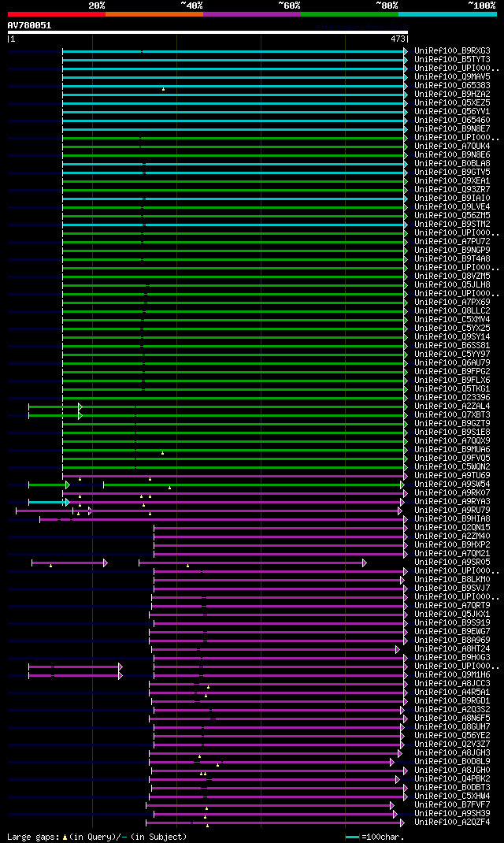Select the UniRef100_A9SR05 label
Image resolution: width=504 pixels, height=843 pixels.
tap(452, 563)
